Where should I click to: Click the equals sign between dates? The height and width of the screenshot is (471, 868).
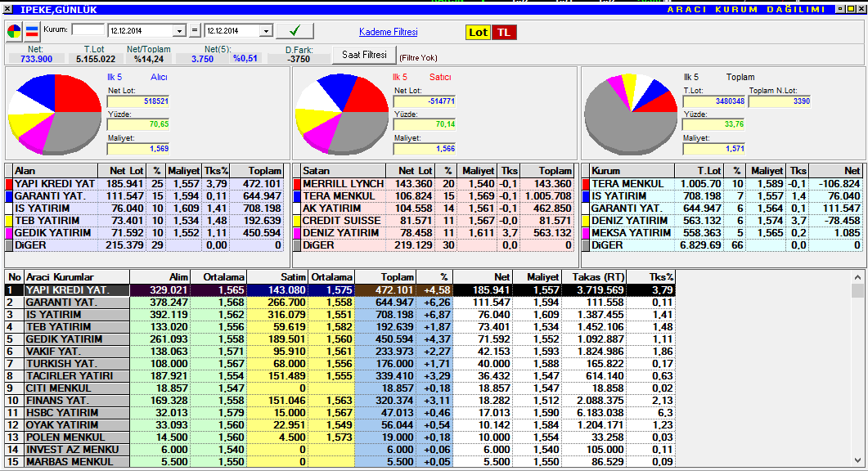[x=195, y=31]
